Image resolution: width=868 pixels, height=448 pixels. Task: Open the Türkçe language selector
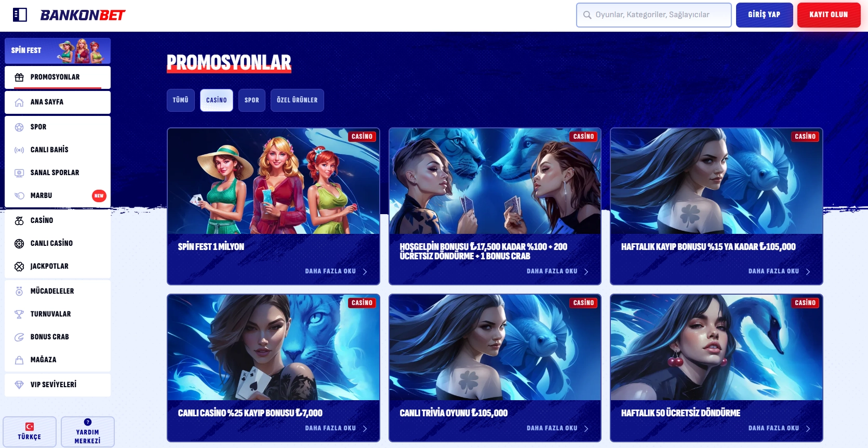click(x=30, y=431)
